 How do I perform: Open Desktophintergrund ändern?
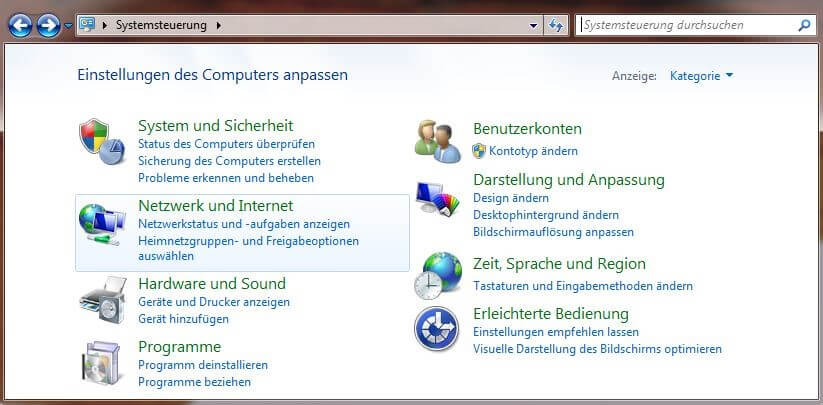(x=546, y=215)
